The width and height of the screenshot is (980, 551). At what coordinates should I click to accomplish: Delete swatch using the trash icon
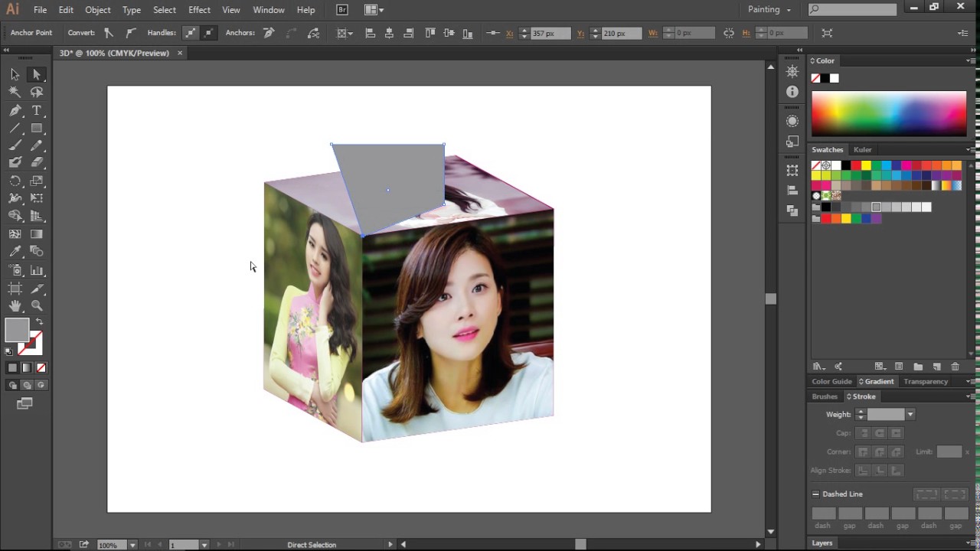tap(955, 367)
